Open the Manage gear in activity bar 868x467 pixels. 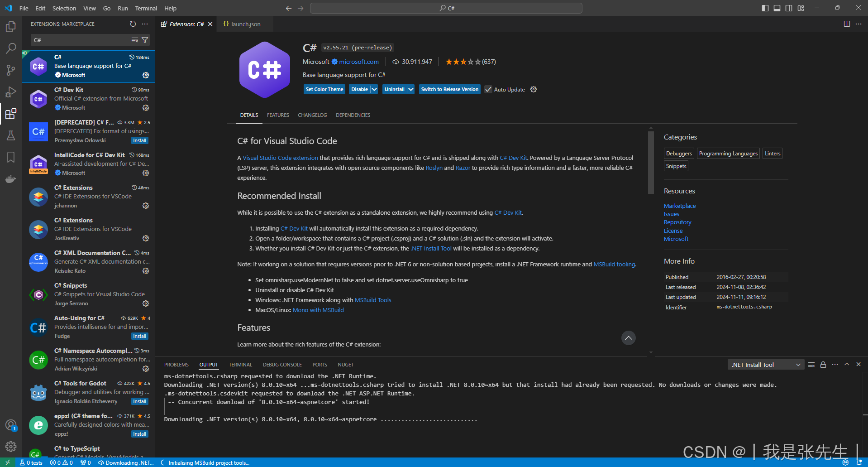pos(11,447)
